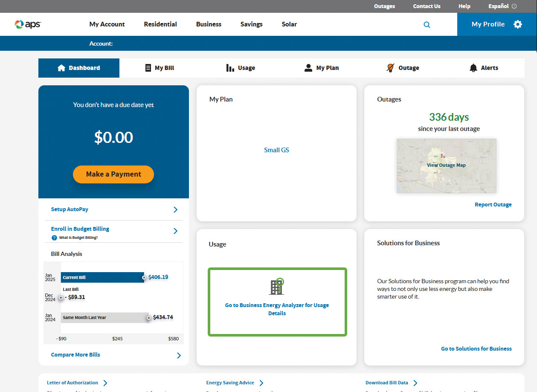
Task: Click the Dashboard home icon
Action: pos(61,68)
